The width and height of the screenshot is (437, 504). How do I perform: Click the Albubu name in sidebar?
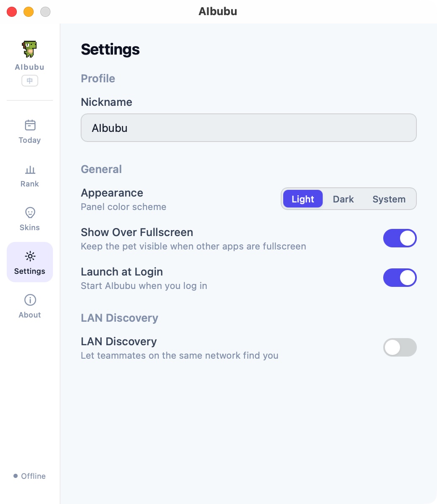pyautogui.click(x=29, y=67)
